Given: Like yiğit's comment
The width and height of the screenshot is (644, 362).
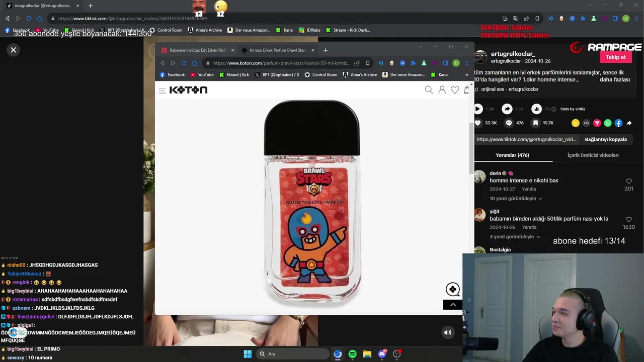Looking at the screenshot, I should pyautogui.click(x=628, y=220).
